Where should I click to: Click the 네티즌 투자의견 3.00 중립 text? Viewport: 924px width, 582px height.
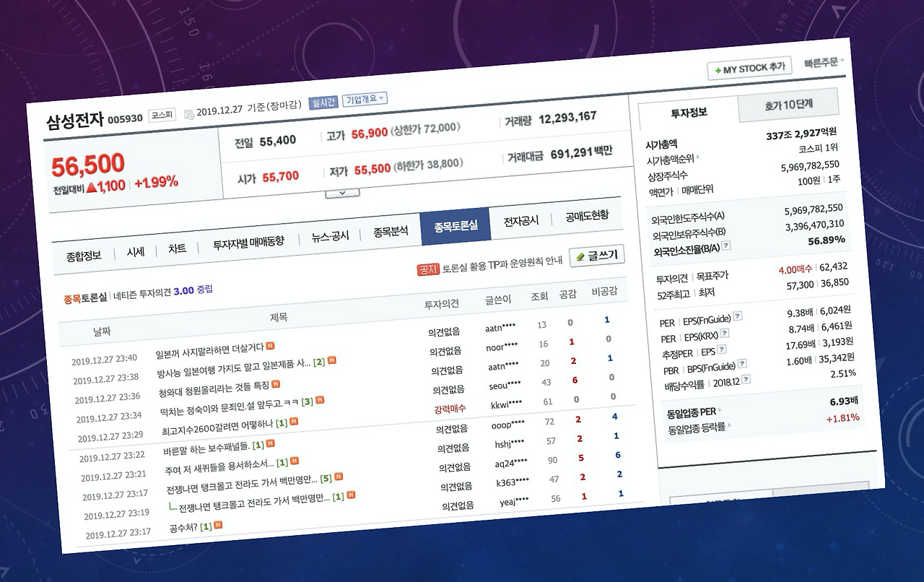pyautogui.click(x=163, y=291)
